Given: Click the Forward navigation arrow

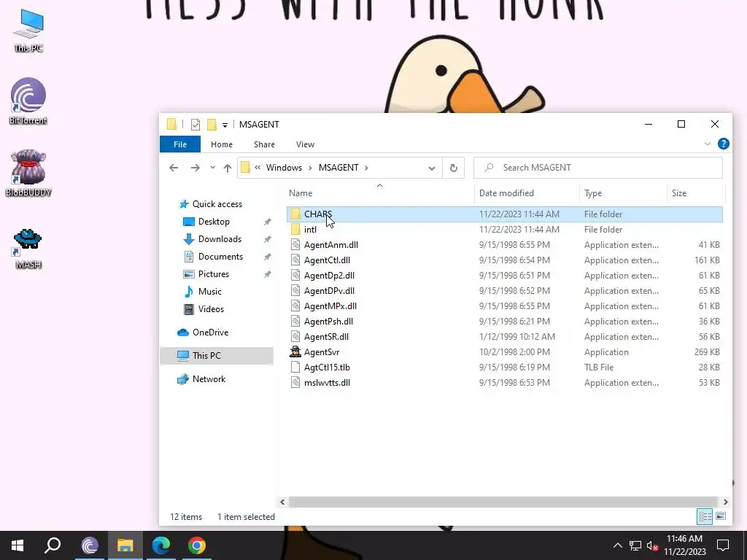Looking at the screenshot, I should [x=195, y=168].
